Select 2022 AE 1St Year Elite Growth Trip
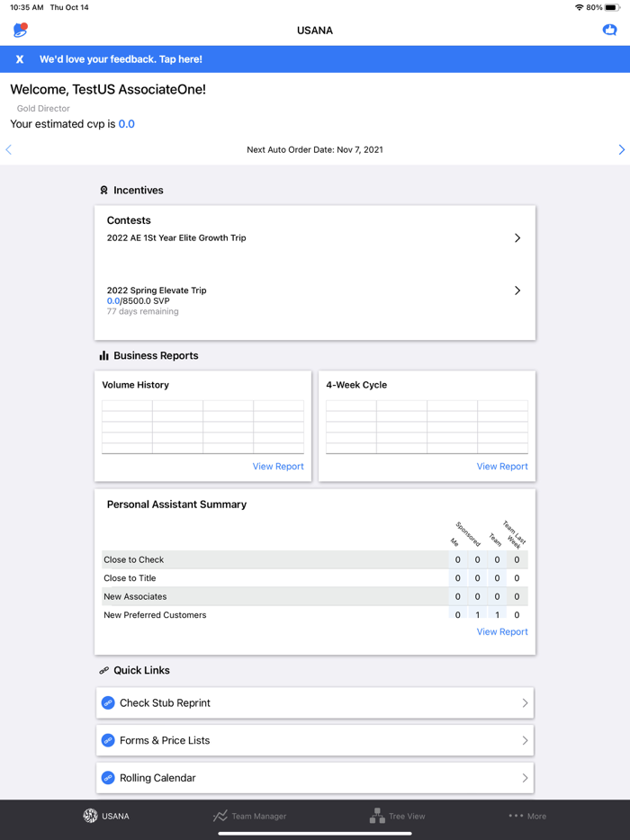This screenshot has width=630, height=840. pyautogui.click(x=315, y=237)
